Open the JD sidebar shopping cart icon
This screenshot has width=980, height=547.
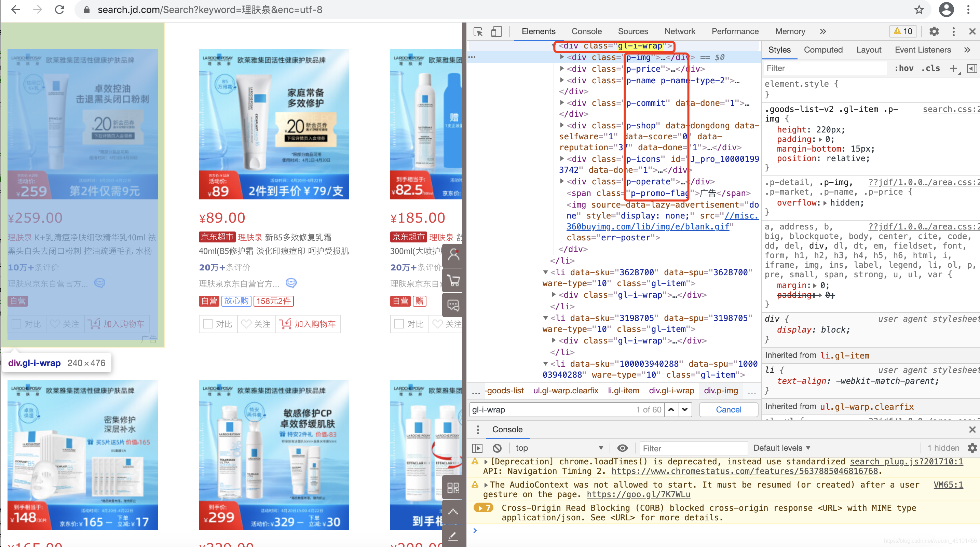[x=453, y=280]
